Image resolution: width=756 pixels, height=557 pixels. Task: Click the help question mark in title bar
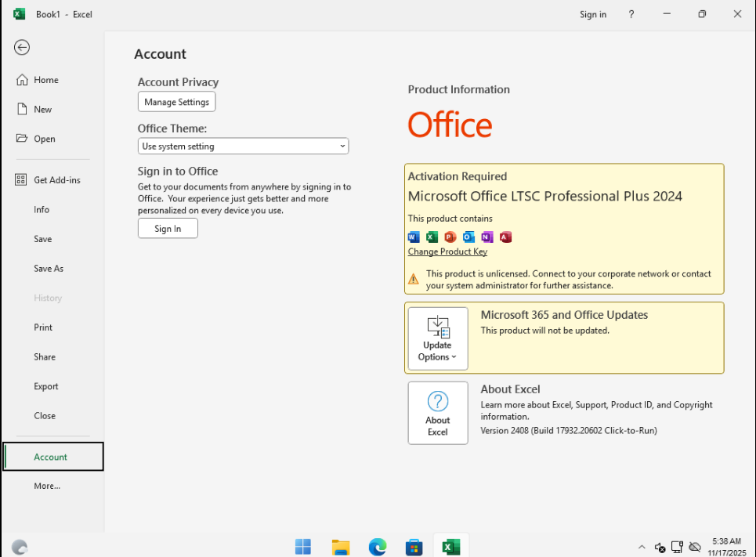click(631, 14)
